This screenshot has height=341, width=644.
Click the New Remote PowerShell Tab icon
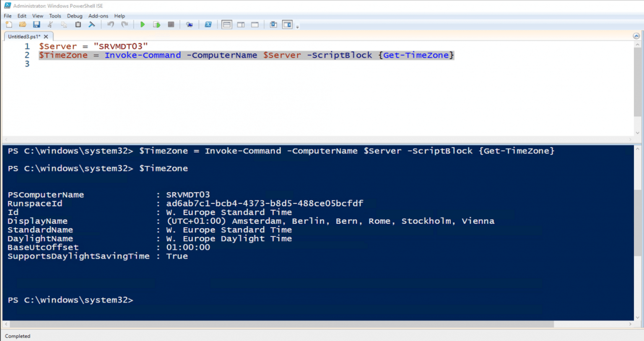[x=190, y=25]
